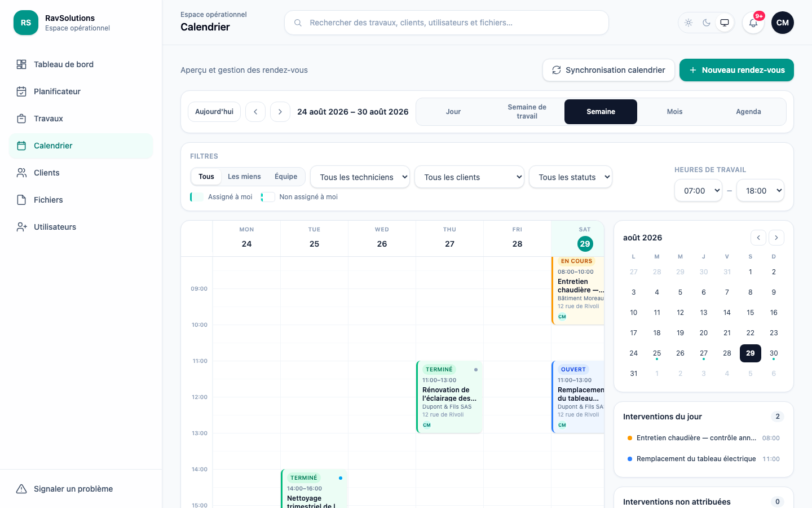Open the 18:00 end hour dropdown

(761, 190)
